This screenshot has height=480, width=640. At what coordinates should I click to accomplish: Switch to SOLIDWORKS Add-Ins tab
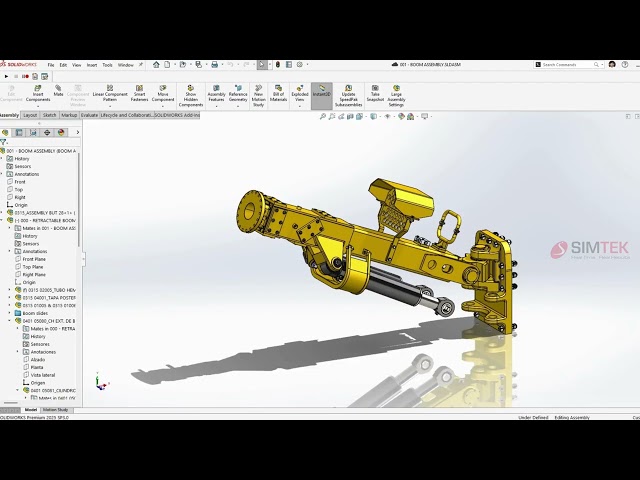(177, 115)
